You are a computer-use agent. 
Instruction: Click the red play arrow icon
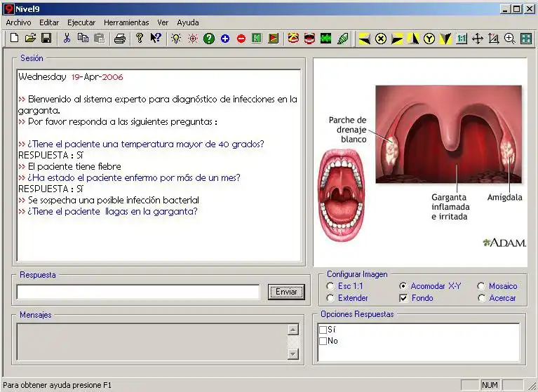pos(273,38)
